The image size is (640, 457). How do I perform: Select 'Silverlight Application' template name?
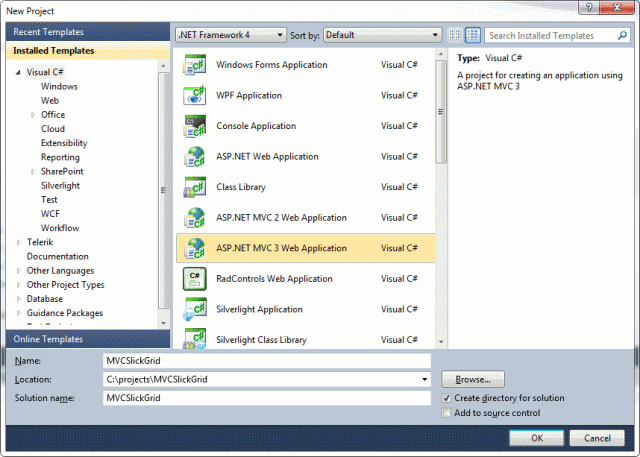click(259, 309)
